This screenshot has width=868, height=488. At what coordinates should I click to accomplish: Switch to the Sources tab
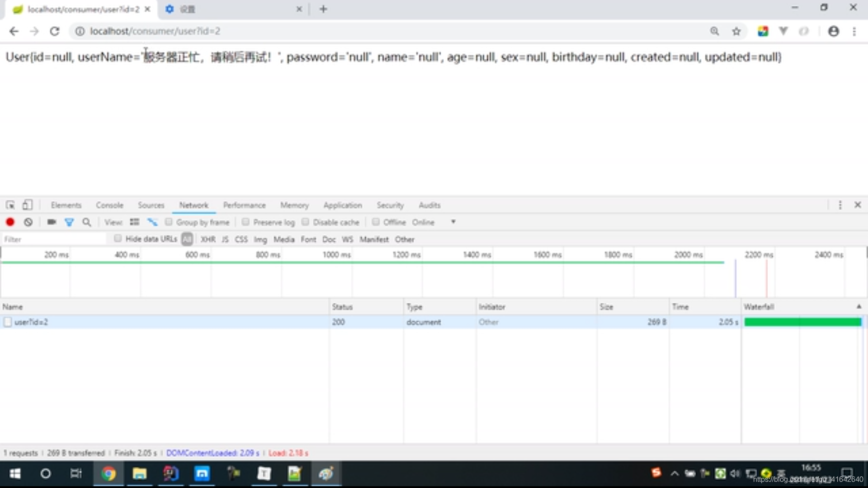coord(151,205)
